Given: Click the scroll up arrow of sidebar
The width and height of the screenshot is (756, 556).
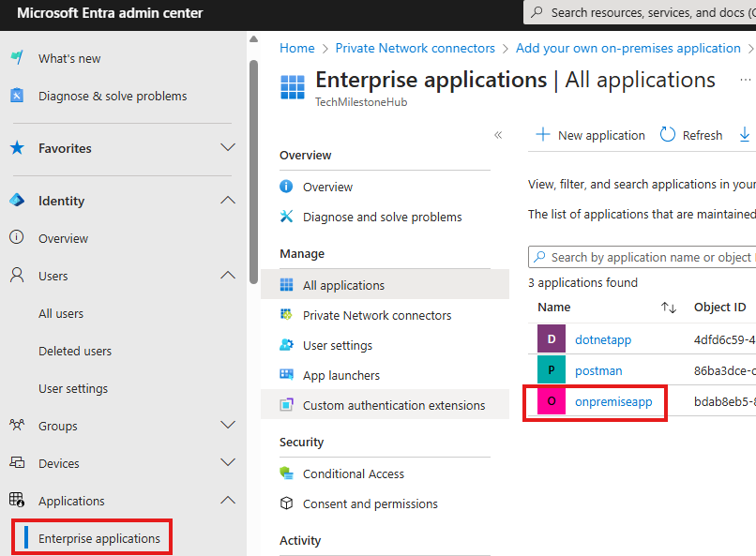Looking at the screenshot, I should 253,39.
